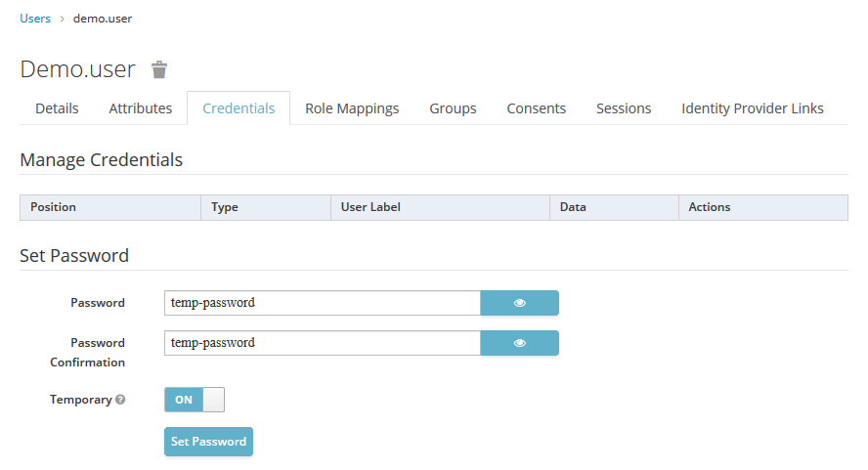Navigate to Users breadcrumb link

click(35, 19)
